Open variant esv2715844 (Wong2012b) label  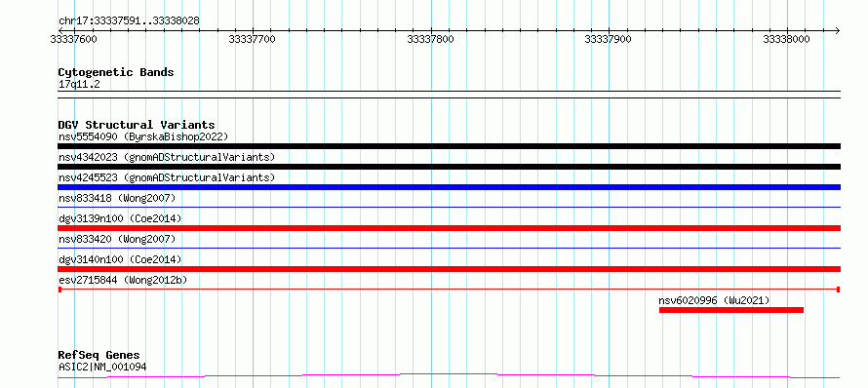(123, 280)
